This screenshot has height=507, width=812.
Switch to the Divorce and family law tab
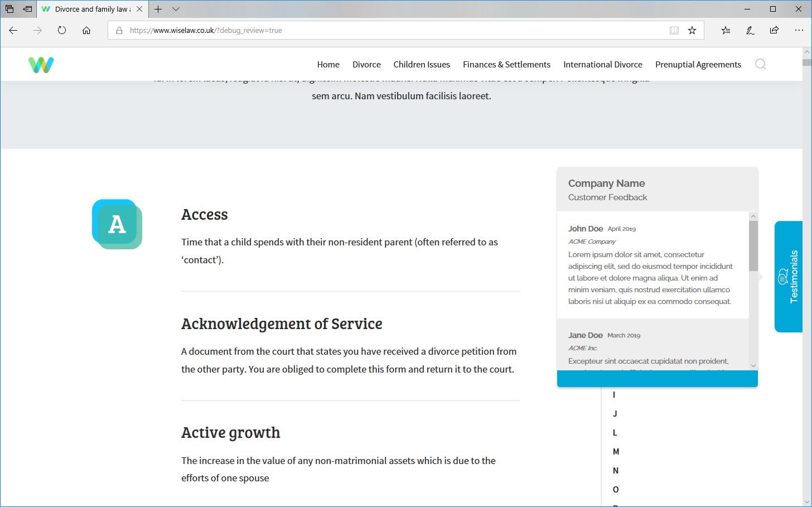(x=92, y=9)
